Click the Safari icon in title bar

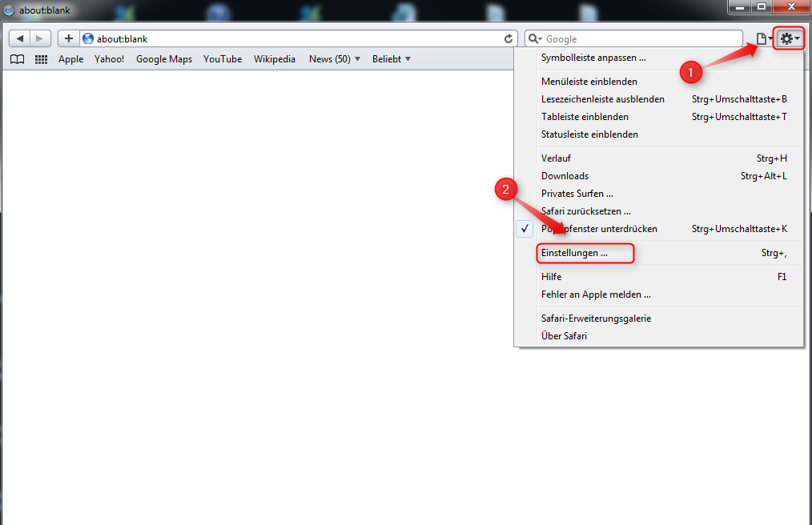[x=9, y=10]
